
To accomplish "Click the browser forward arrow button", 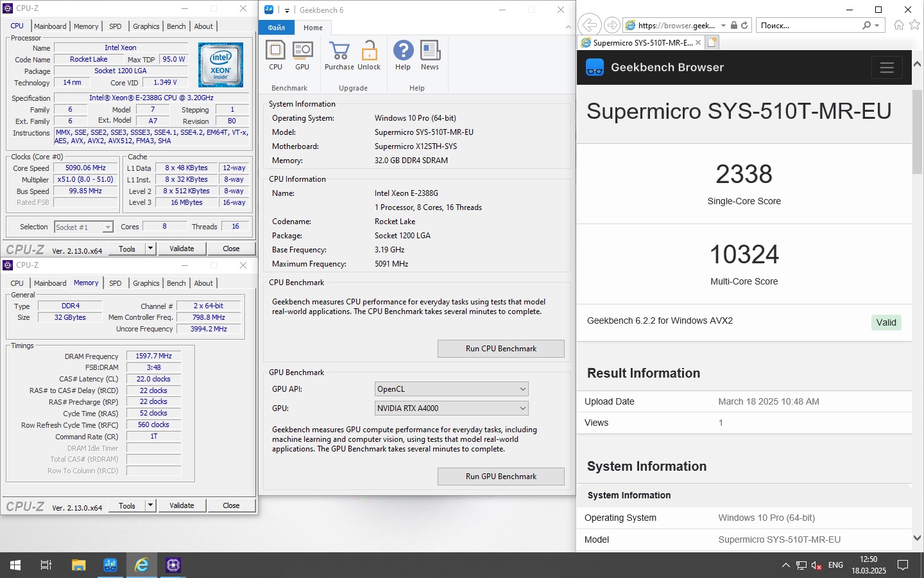I will coord(612,25).
